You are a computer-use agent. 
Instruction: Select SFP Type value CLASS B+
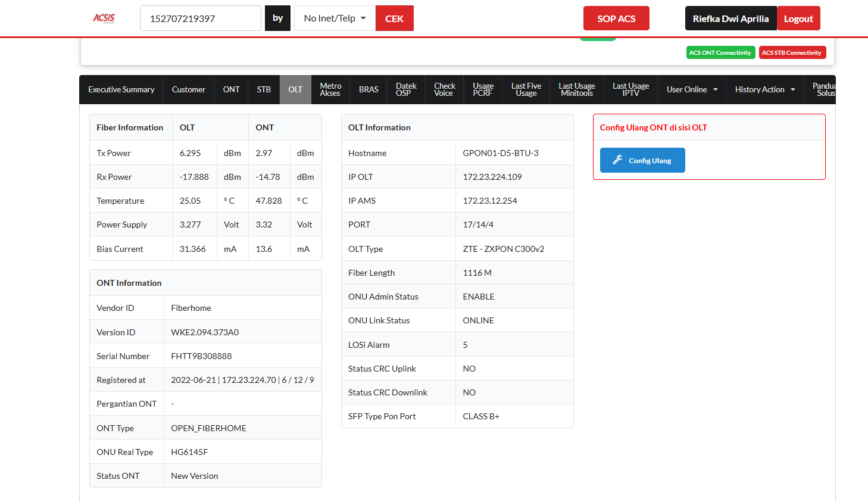[x=481, y=416]
